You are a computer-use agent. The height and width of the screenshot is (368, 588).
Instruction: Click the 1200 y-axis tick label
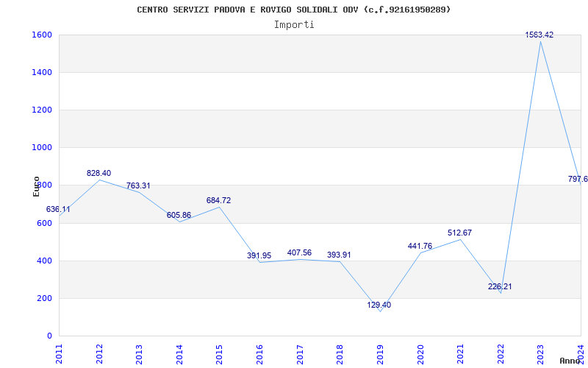coord(40,110)
